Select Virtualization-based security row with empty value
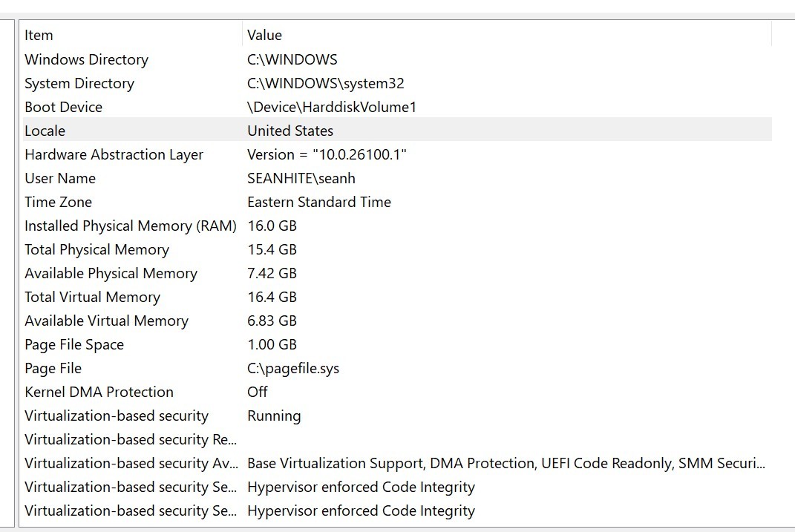The image size is (795, 532). coord(130,439)
